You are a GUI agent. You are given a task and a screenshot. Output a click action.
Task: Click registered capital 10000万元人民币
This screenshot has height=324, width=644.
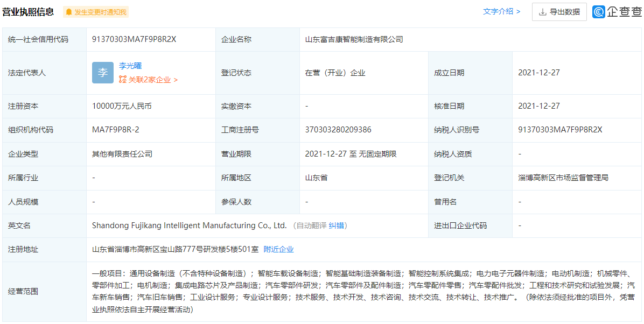click(122, 107)
